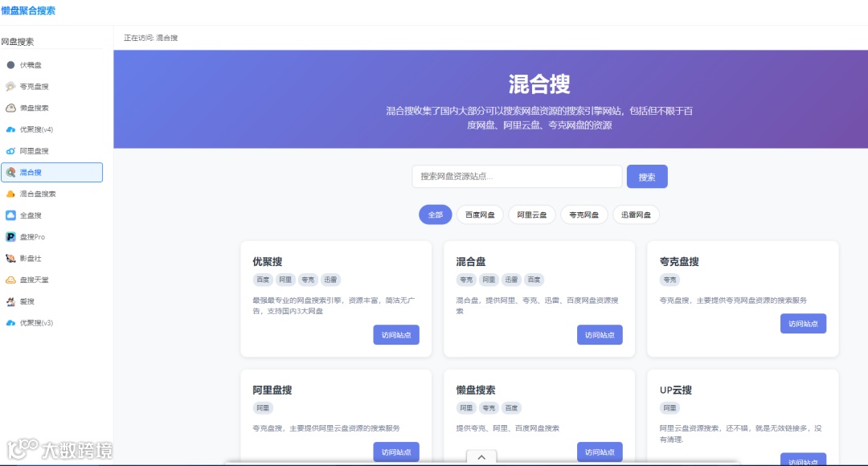Click the 搜索 button
Screen dimensions: 868x466
point(646,177)
